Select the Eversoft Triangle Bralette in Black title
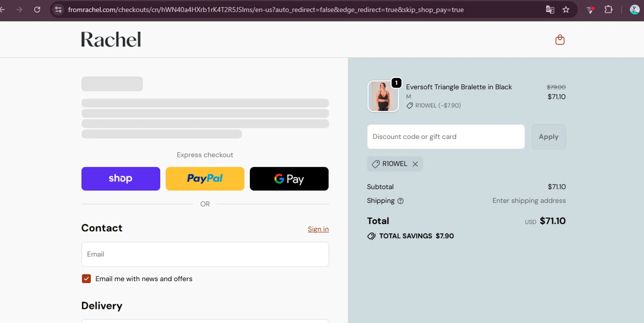The width and height of the screenshot is (644, 323). click(459, 87)
